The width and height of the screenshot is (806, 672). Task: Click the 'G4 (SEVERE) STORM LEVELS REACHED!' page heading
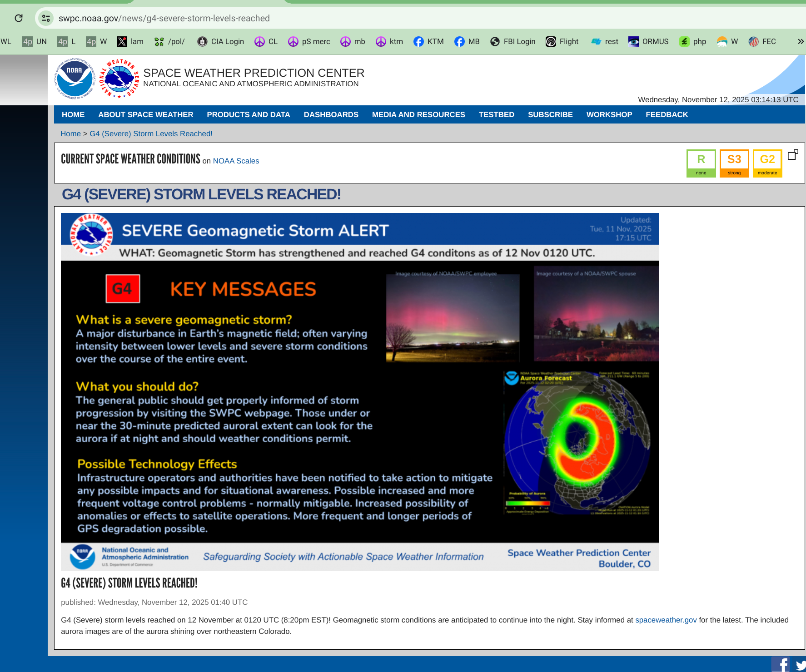pyautogui.click(x=201, y=194)
